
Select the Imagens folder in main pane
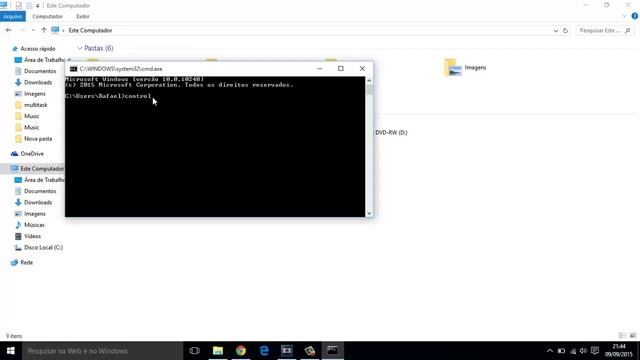click(x=465, y=67)
